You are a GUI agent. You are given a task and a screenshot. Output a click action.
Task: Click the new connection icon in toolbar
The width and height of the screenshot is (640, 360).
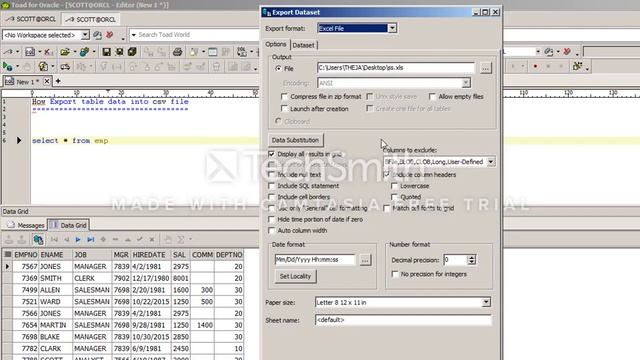click(x=9, y=52)
